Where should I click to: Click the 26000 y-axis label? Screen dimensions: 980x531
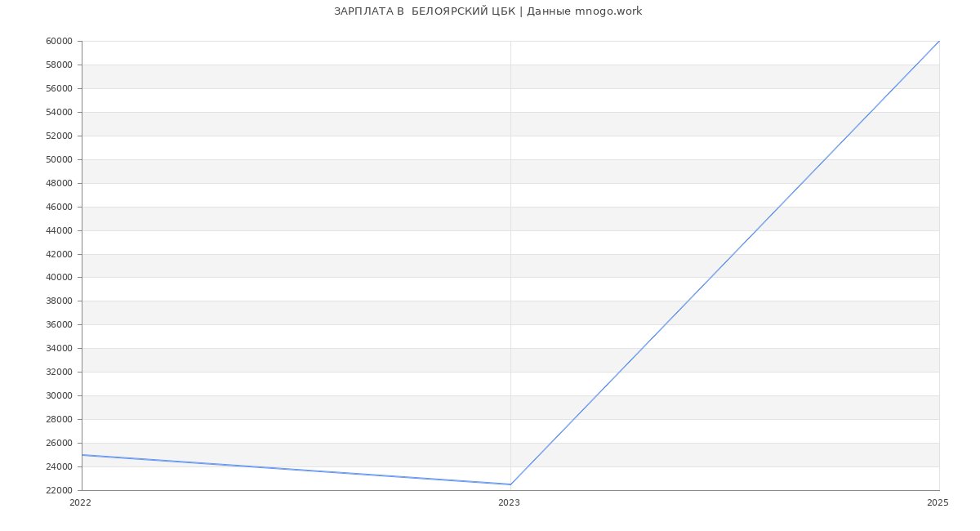click(x=60, y=443)
